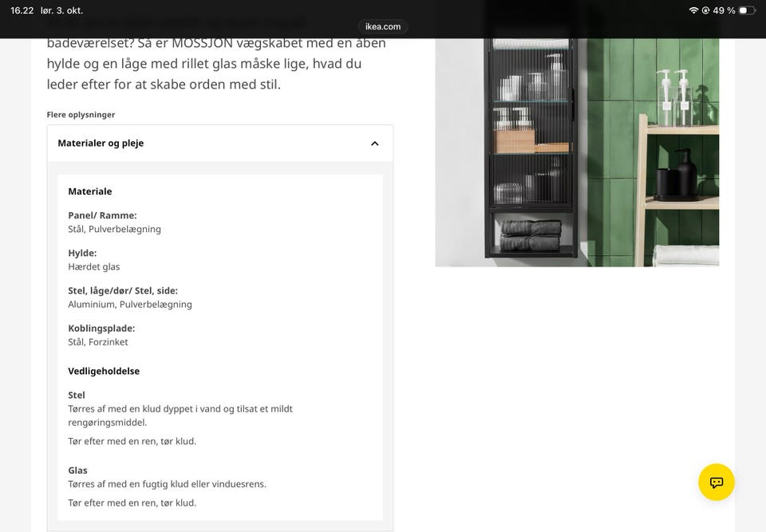Click 'Stål, Pulverbelægning' text

[114, 229]
